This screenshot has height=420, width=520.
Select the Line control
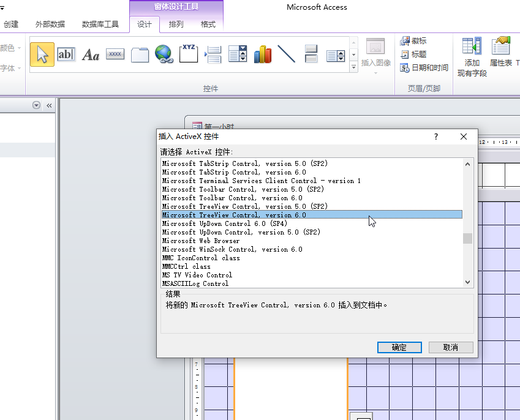coord(286,54)
